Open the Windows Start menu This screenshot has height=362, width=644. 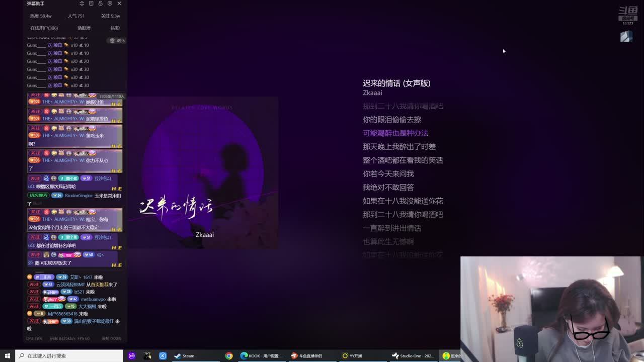pos(8,355)
